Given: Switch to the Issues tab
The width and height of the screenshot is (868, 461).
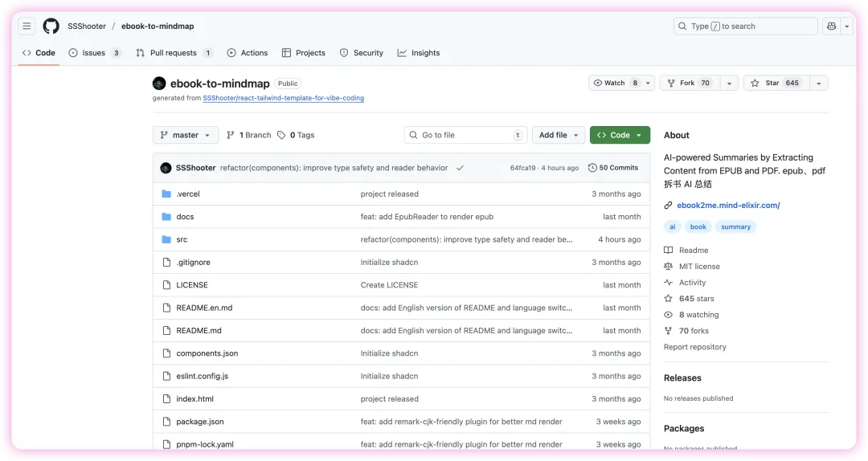Looking at the screenshot, I should pyautogui.click(x=95, y=52).
